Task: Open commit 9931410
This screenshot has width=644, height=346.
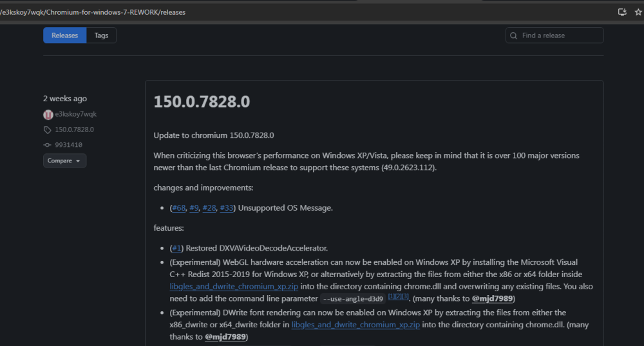Action: [69, 145]
